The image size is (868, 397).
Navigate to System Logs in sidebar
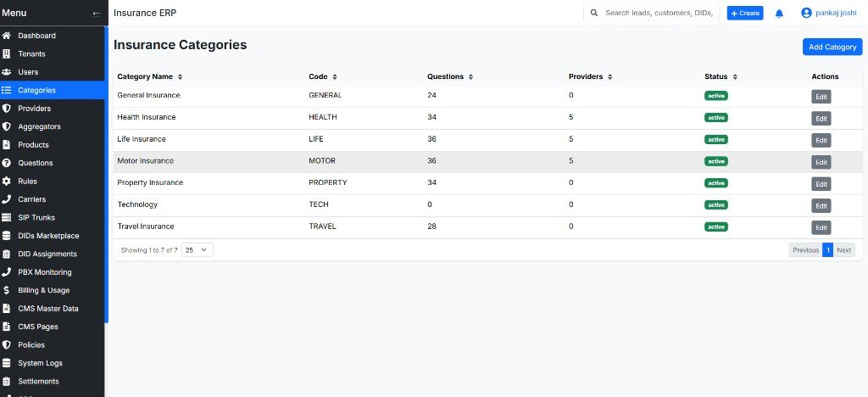tap(52, 363)
